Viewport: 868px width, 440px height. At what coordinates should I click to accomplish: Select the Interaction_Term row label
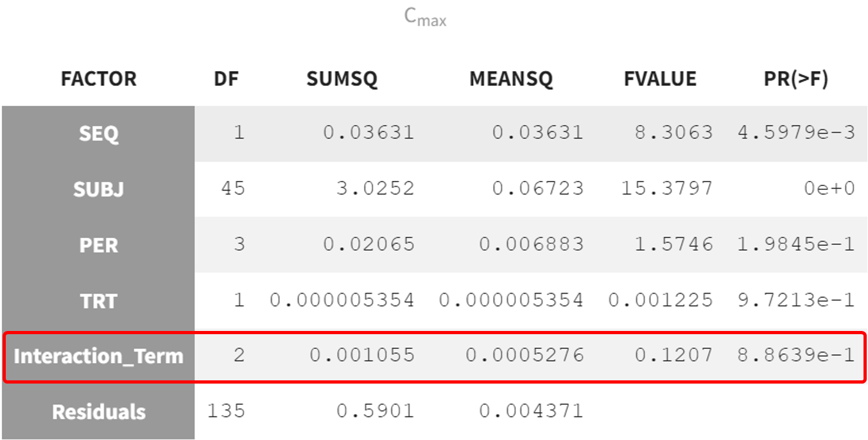click(98, 356)
